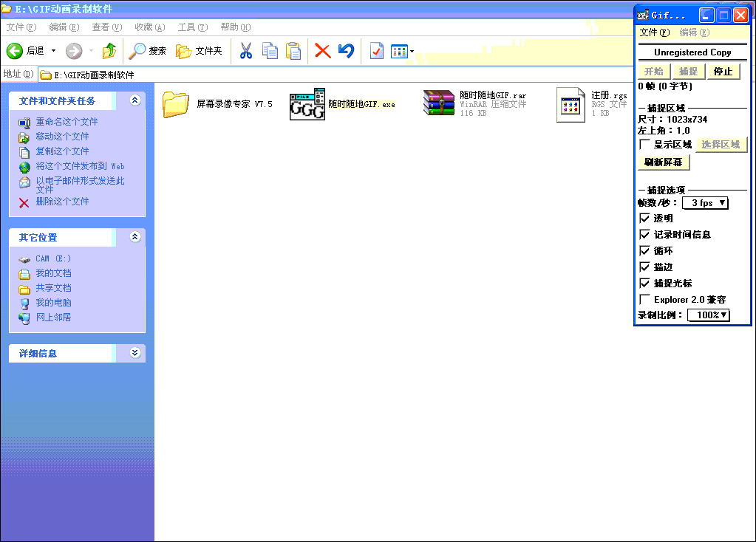Open the Gif window 文件(F) menu

coord(655,32)
